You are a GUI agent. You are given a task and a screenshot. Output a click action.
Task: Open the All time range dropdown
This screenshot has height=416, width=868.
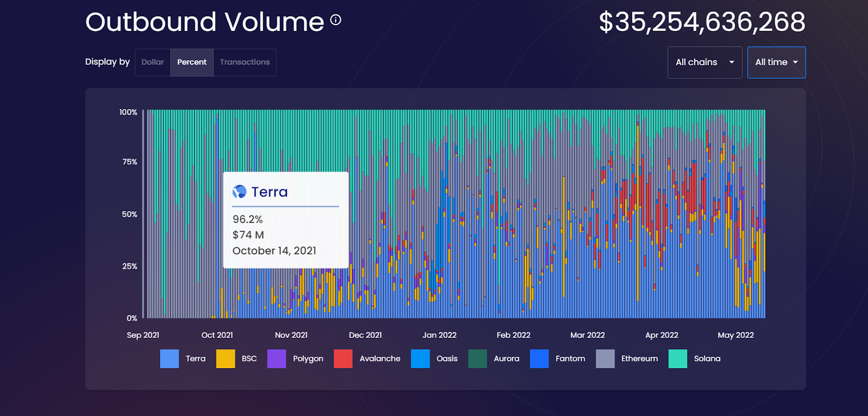[x=776, y=62]
